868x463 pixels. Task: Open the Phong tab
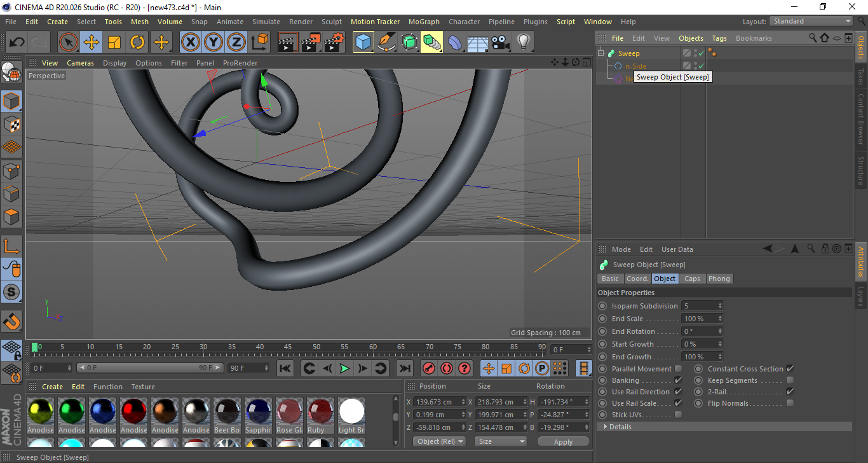click(x=719, y=279)
